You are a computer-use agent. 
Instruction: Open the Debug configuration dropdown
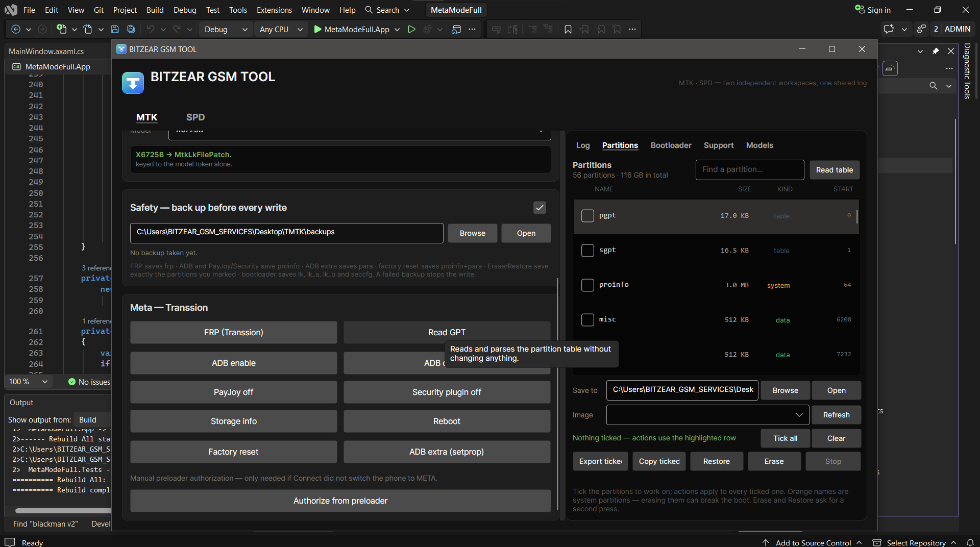pyautogui.click(x=226, y=30)
